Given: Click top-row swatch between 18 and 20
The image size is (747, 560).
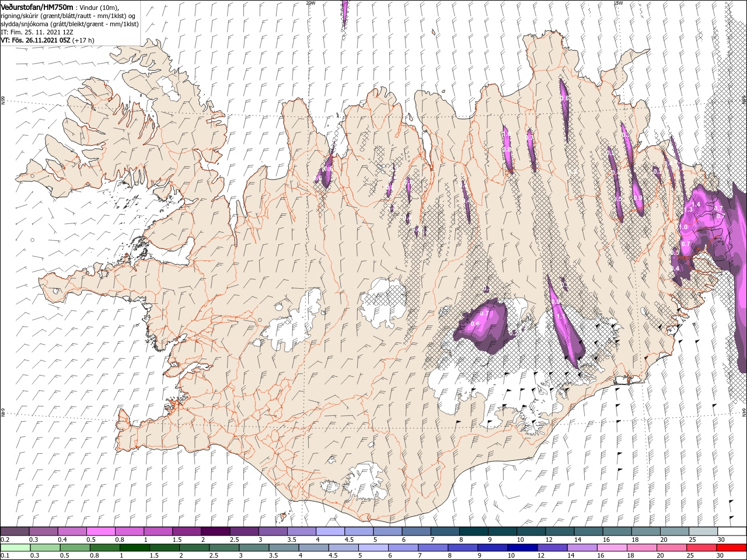Looking at the screenshot, I should 645,531.
